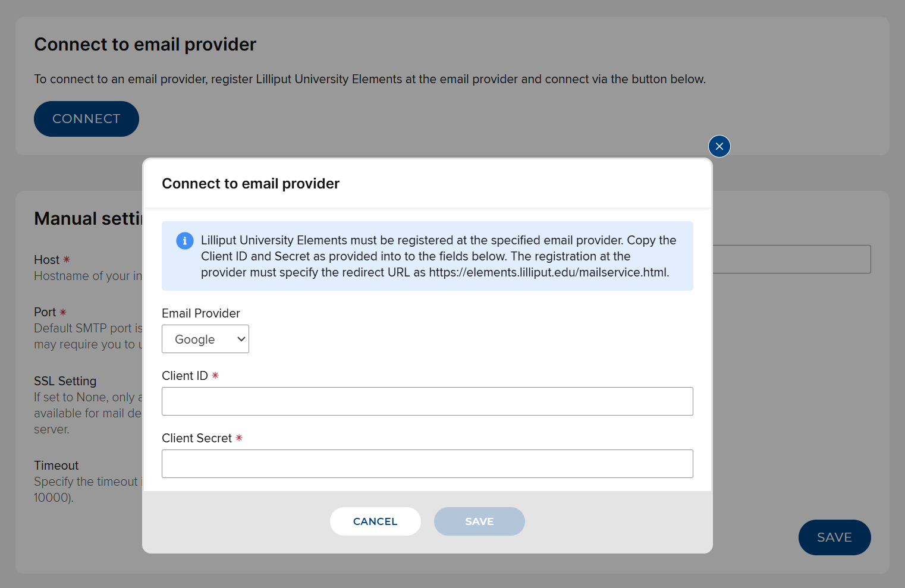Close the dialog with the round X icon
The image size is (905, 588).
[x=719, y=146]
